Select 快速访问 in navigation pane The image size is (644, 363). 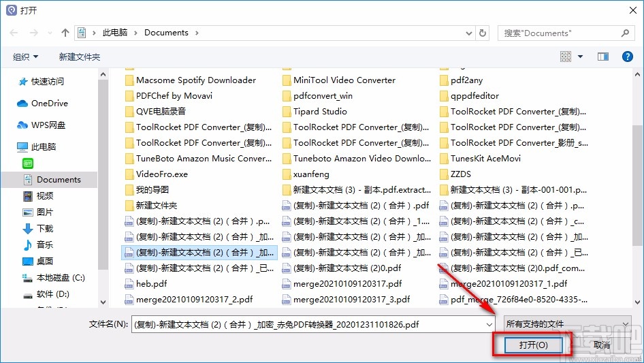click(x=41, y=82)
